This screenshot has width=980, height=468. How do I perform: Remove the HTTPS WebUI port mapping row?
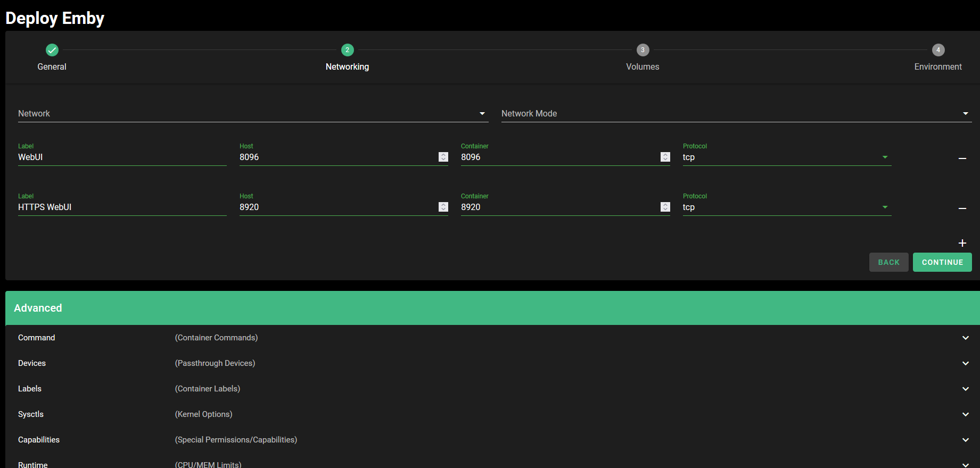coord(962,208)
